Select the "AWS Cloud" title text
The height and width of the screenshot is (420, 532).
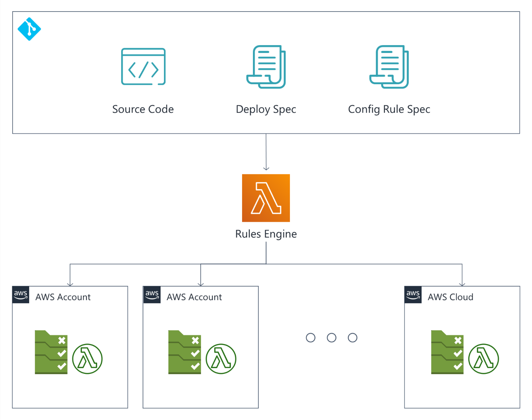pos(450,297)
